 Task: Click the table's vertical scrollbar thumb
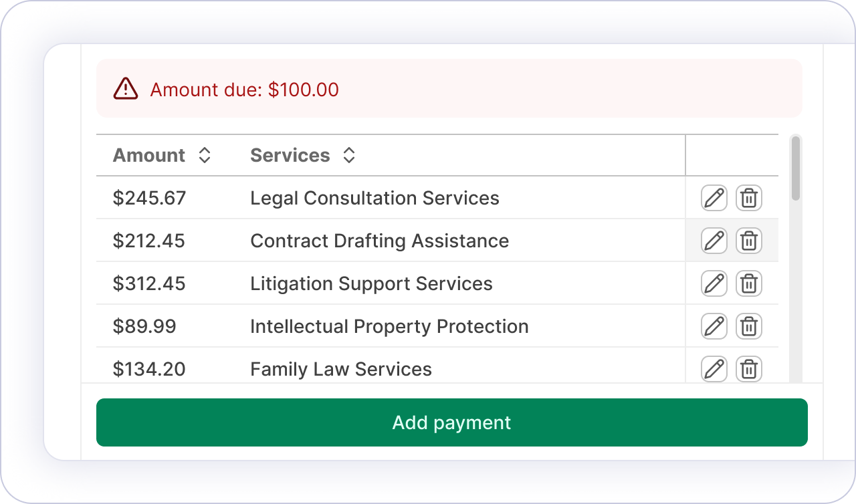pyautogui.click(x=795, y=168)
